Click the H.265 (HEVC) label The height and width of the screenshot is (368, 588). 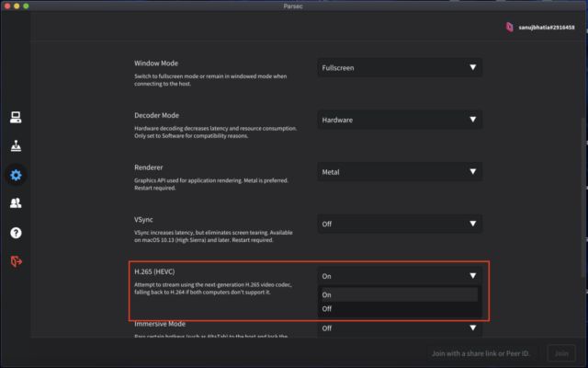coord(154,271)
